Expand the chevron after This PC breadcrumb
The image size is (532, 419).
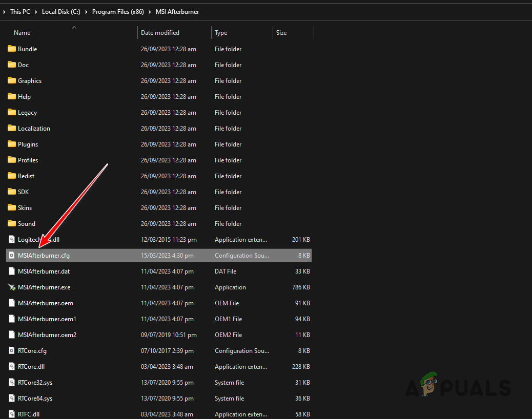pyautogui.click(x=36, y=12)
